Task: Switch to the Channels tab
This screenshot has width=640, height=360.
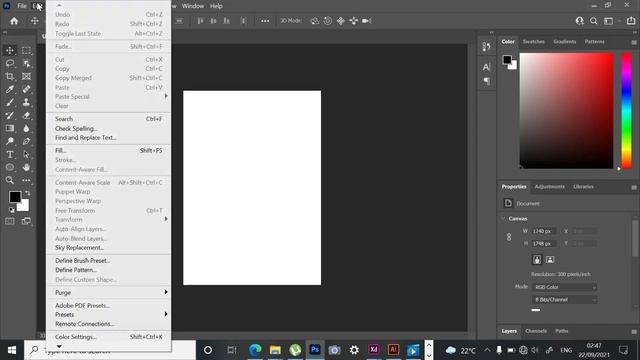Action: [536, 331]
